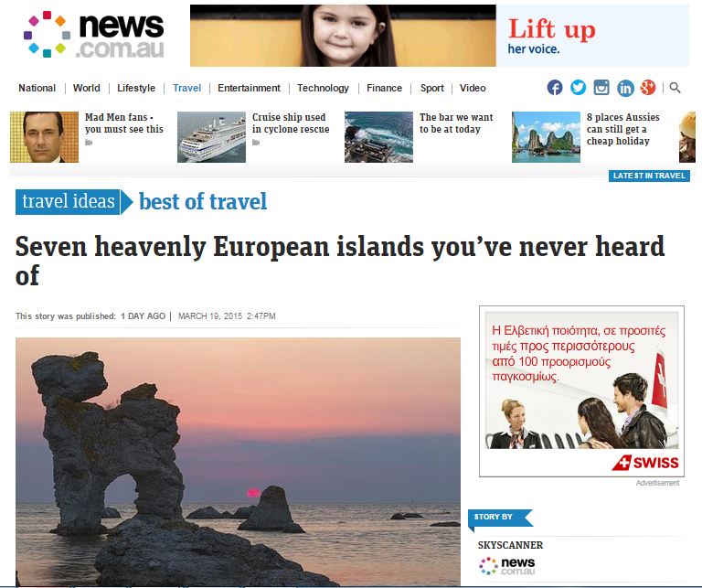Click the Lift up her voice banner
702x588 pixels.
coord(439,36)
